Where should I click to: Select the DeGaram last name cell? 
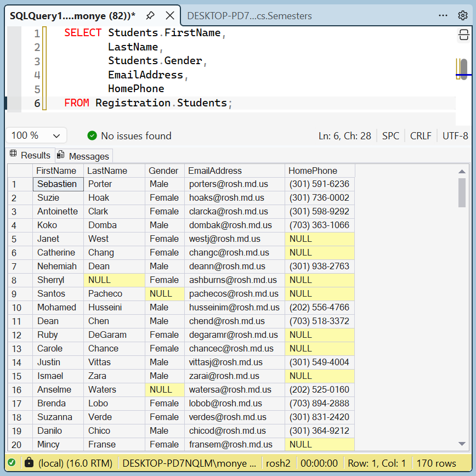coord(114,335)
